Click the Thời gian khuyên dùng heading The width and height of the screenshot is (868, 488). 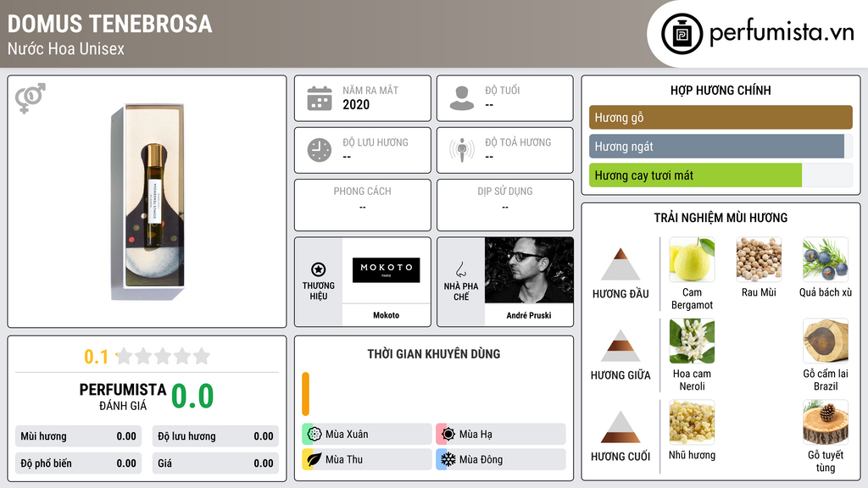tap(433, 354)
